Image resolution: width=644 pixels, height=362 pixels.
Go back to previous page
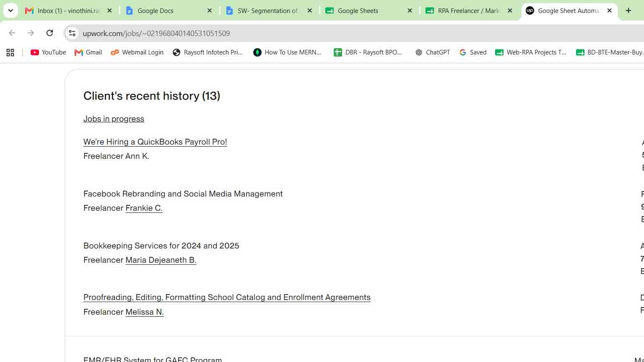coord(12,33)
